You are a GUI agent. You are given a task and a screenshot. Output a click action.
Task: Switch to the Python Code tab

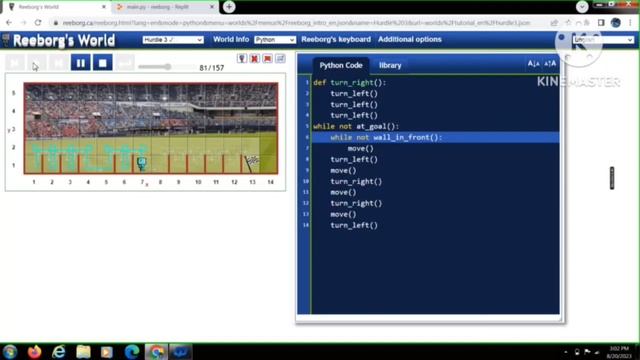341,65
